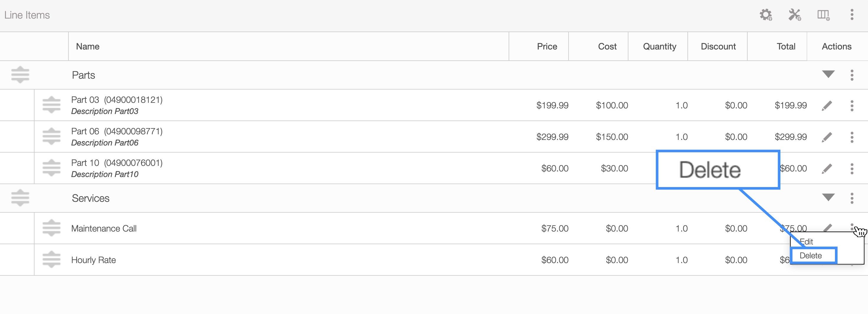Click the wrench and screwdriver tools icon
The image size is (868, 314).
794,15
